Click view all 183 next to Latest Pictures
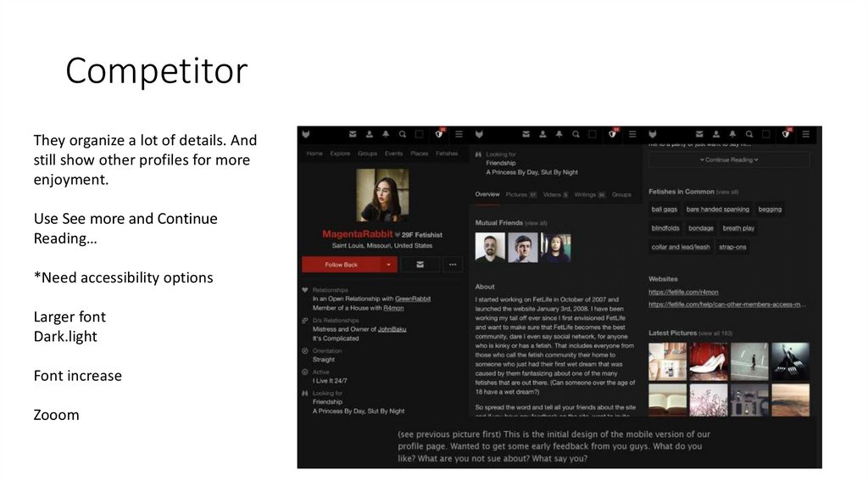 click(715, 333)
